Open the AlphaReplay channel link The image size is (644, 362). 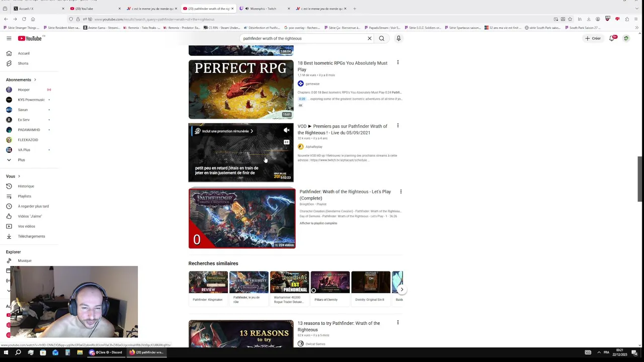[x=313, y=147]
